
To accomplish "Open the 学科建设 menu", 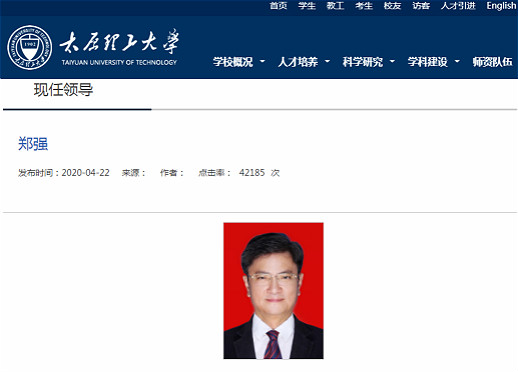I will tap(428, 62).
